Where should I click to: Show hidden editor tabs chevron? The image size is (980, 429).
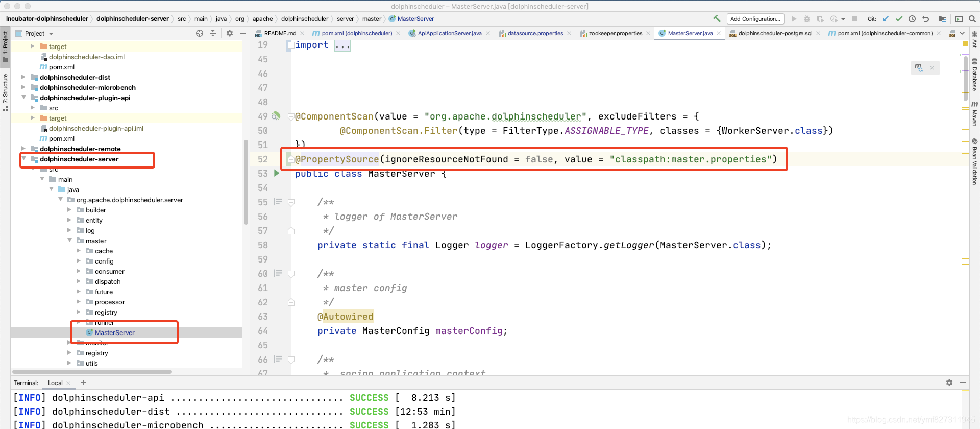[963, 33]
